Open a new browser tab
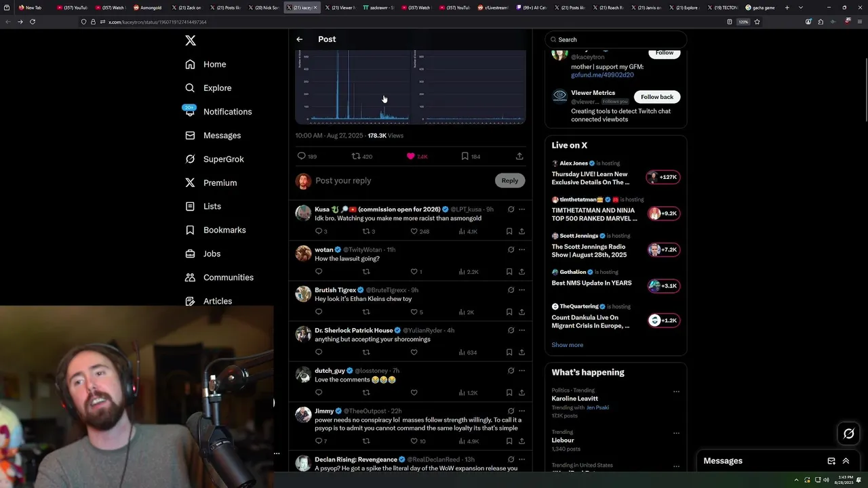This screenshot has height=488, width=868. click(x=787, y=7)
